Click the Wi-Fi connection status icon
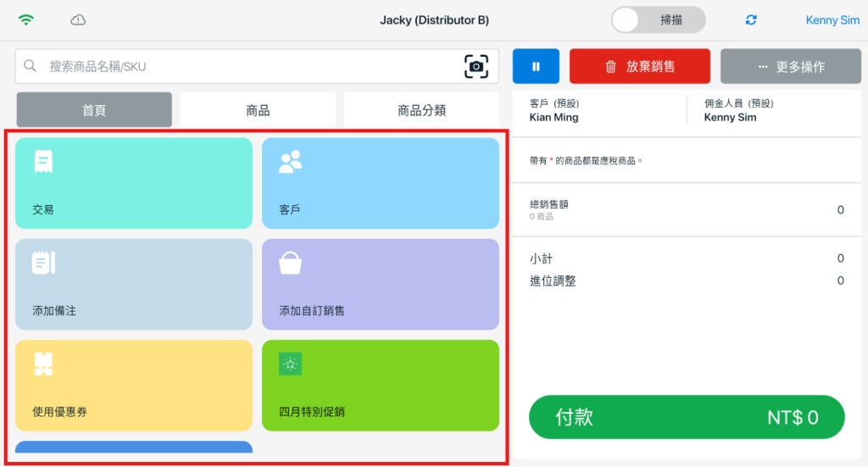868x467 pixels. (x=26, y=19)
